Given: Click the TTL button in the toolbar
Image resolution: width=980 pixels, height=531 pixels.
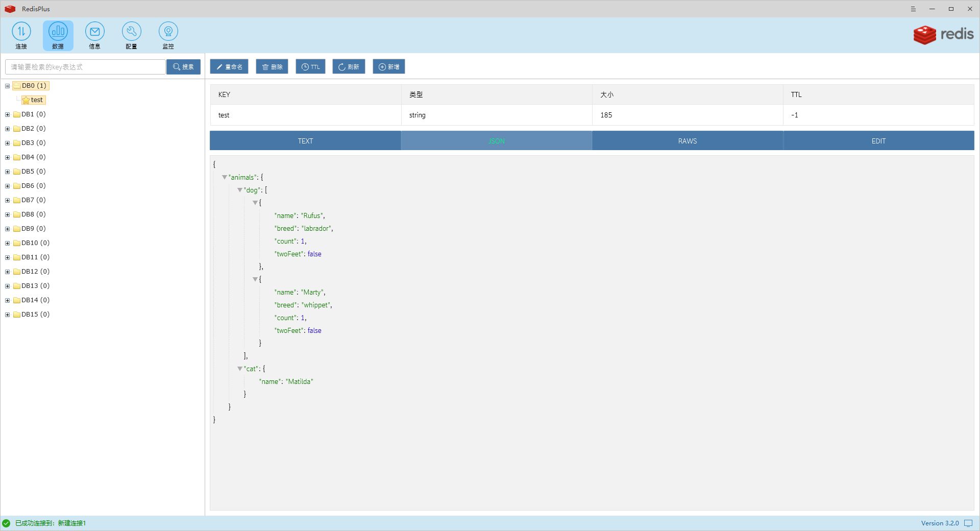Looking at the screenshot, I should (310, 67).
